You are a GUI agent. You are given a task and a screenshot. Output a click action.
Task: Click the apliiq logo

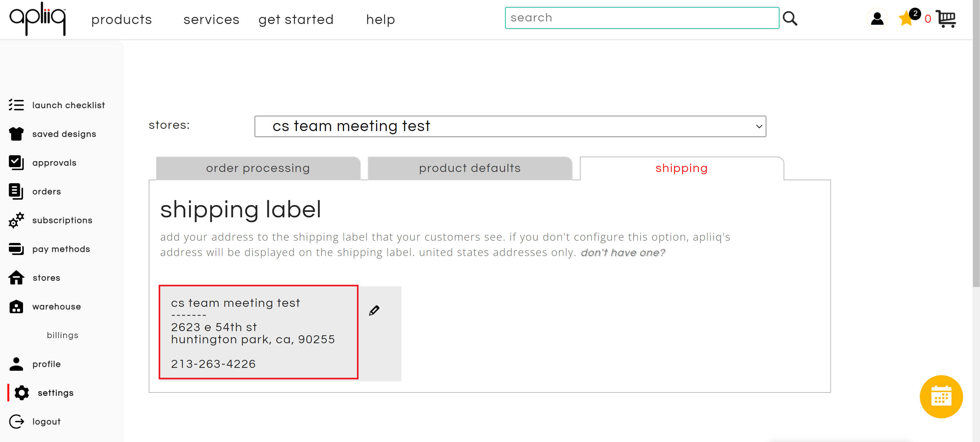pyautogui.click(x=38, y=18)
